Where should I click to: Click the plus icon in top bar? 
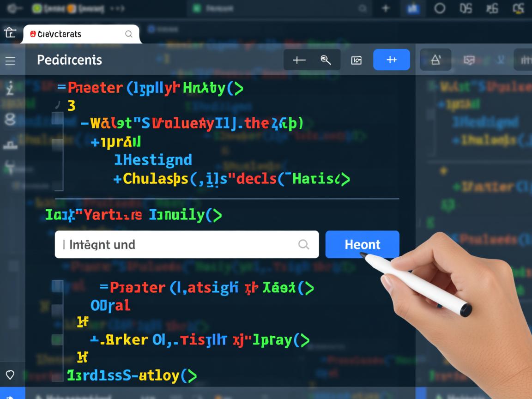tap(386, 8)
